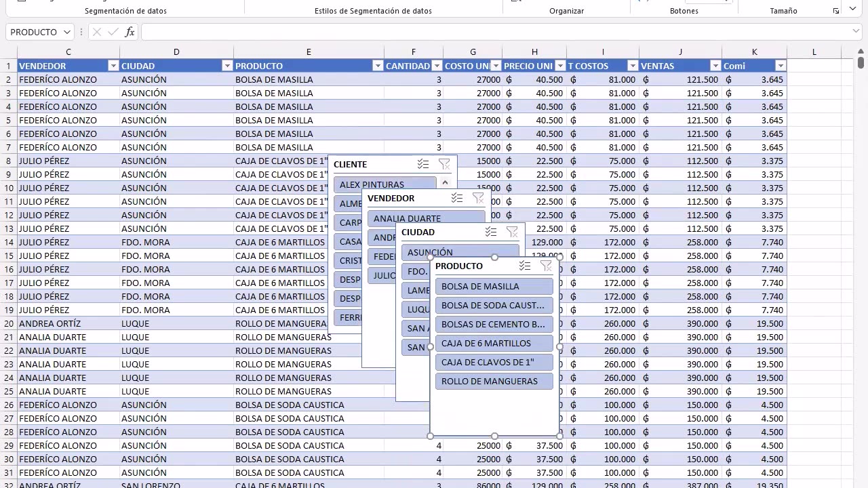Toggle multi-select in VENDEDOR slicer
This screenshot has width=868, height=488.
[x=457, y=198]
